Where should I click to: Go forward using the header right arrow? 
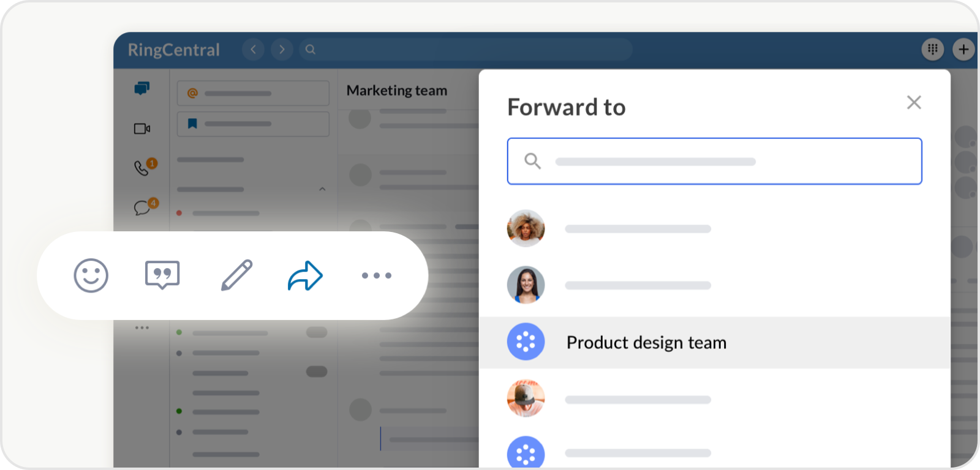pos(282,49)
